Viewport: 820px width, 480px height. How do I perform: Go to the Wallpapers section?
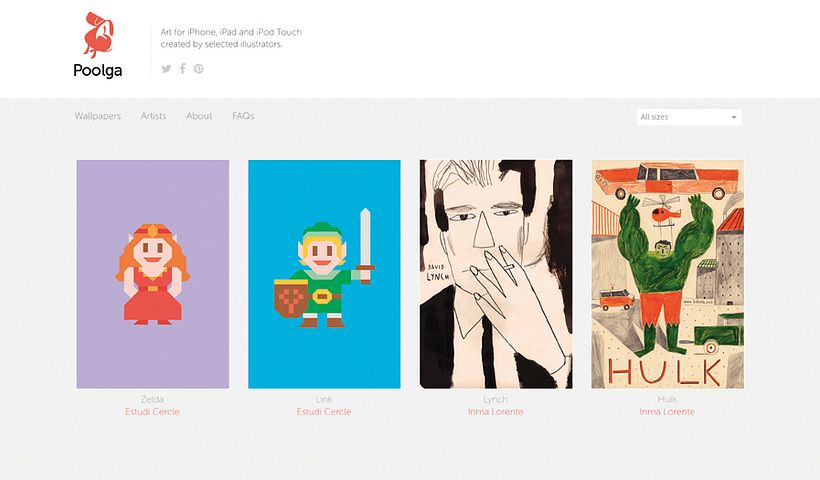click(x=97, y=116)
